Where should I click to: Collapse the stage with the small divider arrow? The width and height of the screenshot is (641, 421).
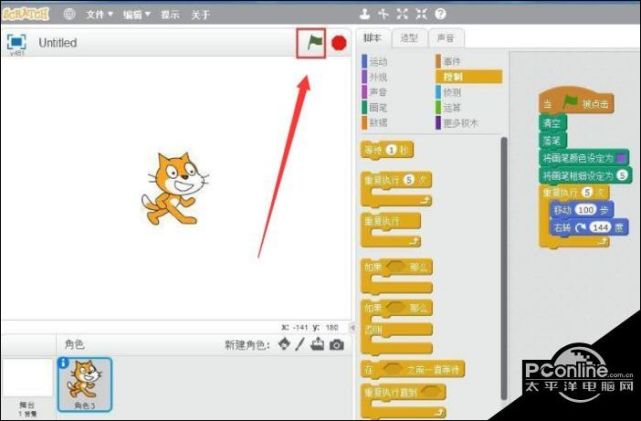point(353,327)
